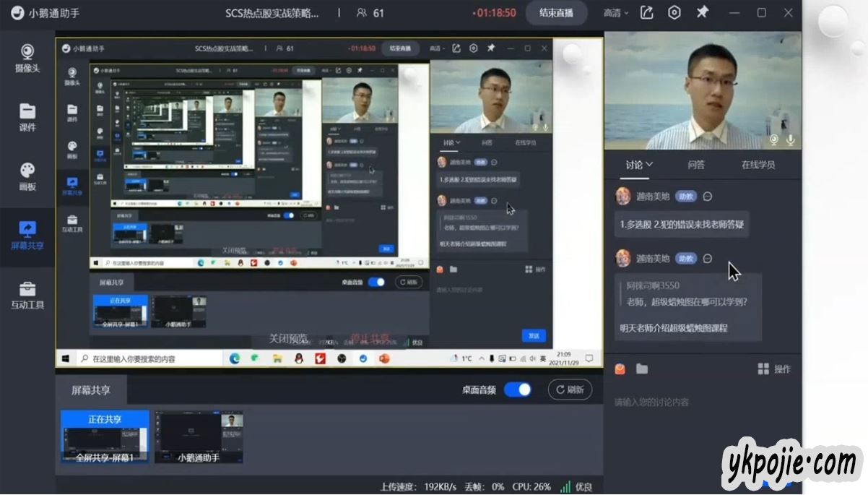Switch to the 在线学员 tab in right panel
The image size is (868, 495).
click(758, 165)
